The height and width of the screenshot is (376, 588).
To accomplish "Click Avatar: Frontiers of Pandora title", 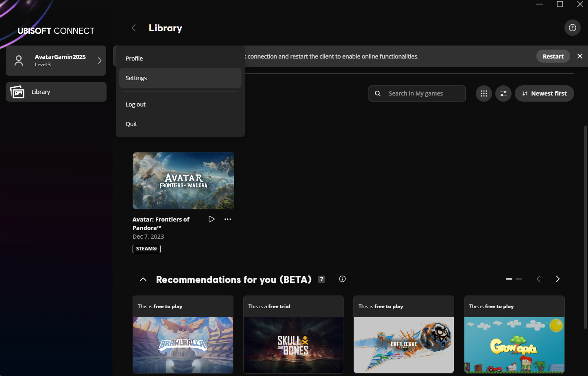I will (x=161, y=224).
